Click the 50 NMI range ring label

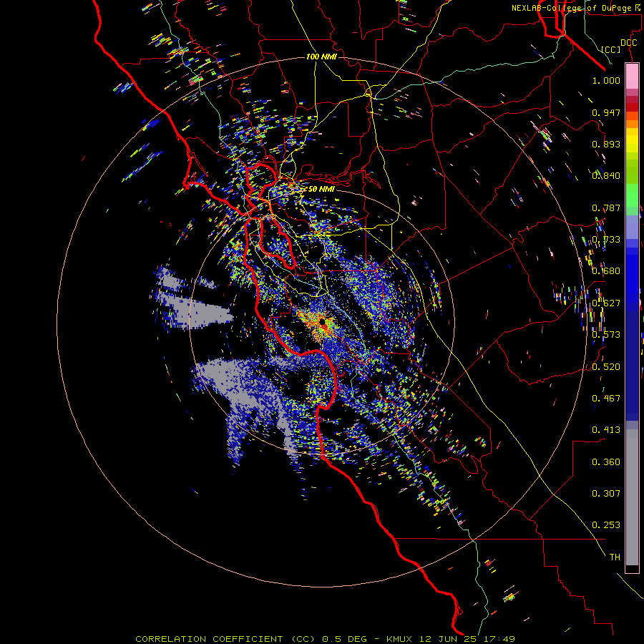(x=321, y=189)
